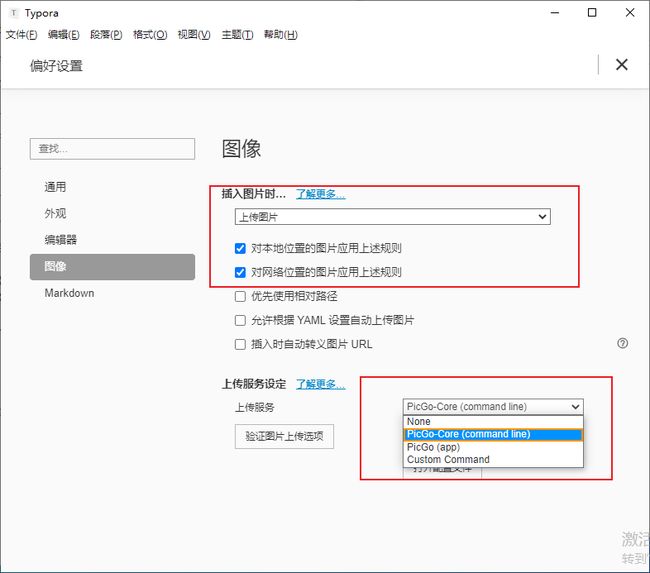The image size is (650, 573).
Task: Select the 外观 settings category
Action: (112, 214)
